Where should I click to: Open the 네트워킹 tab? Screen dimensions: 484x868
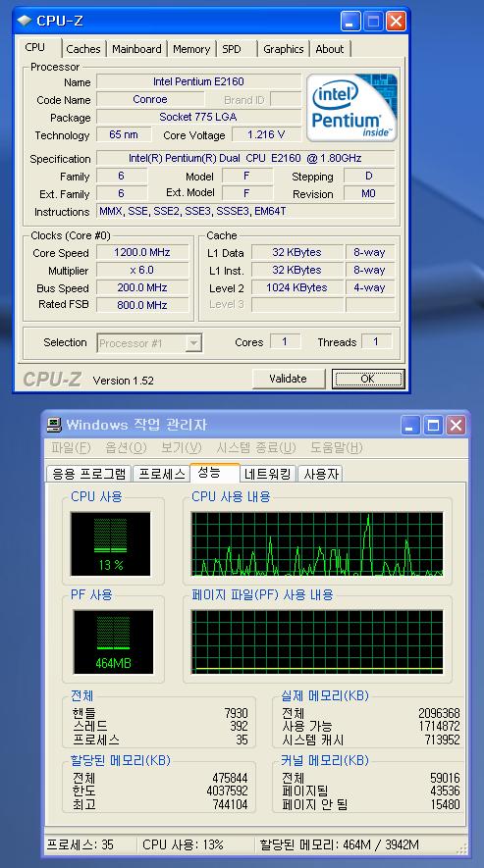point(268,474)
